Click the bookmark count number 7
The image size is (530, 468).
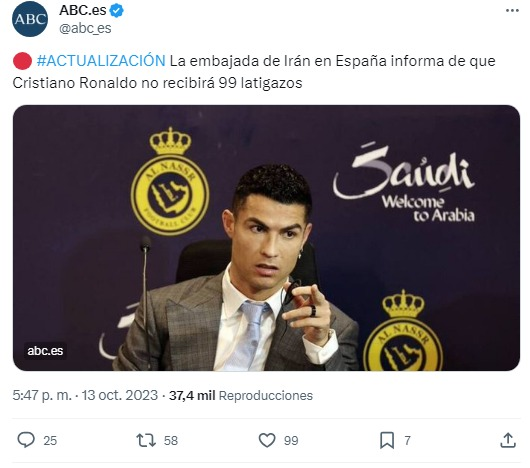click(407, 441)
